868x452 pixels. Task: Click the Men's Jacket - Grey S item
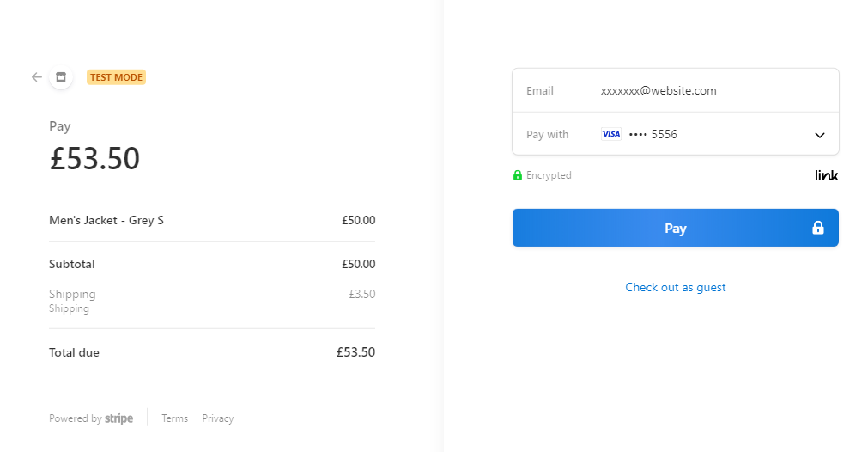coord(106,221)
